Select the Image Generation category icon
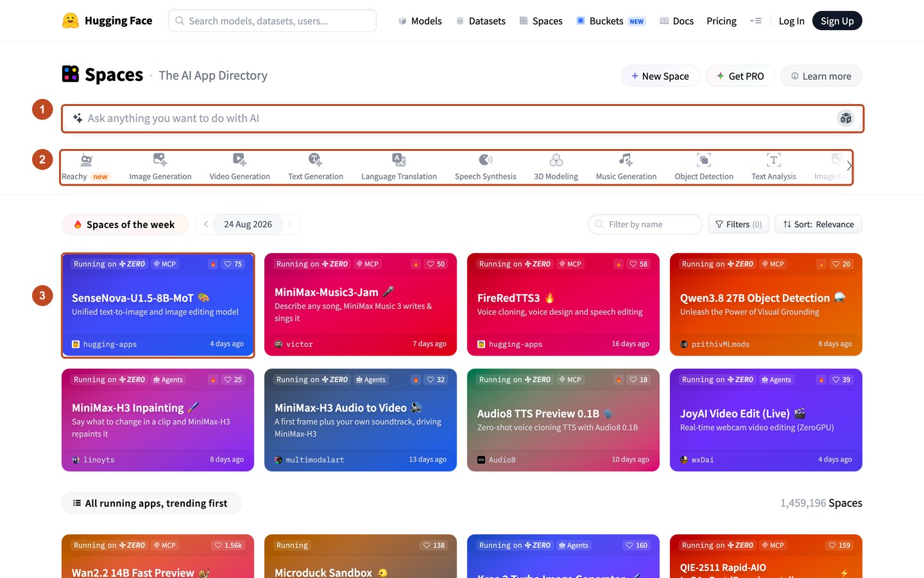Viewport: 924px width, 578px height. click(x=160, y=159)
